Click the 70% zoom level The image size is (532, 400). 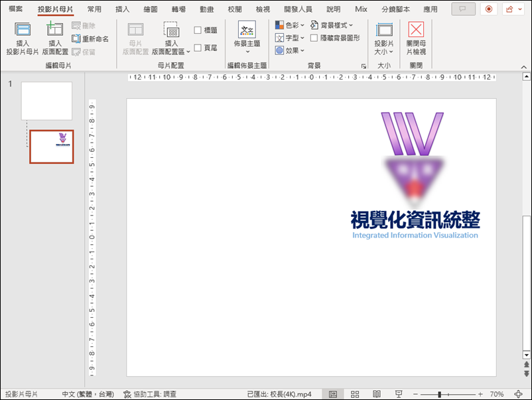pos(496,394)
